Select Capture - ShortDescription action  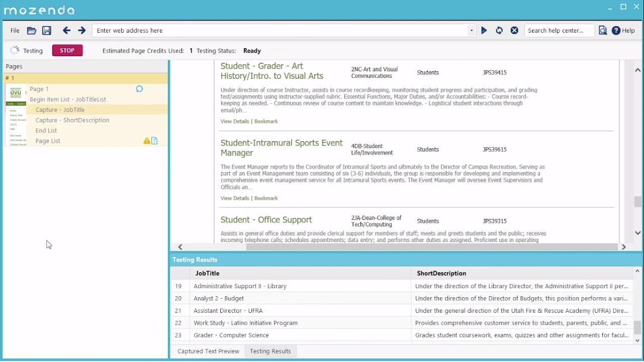pos(97,120)
